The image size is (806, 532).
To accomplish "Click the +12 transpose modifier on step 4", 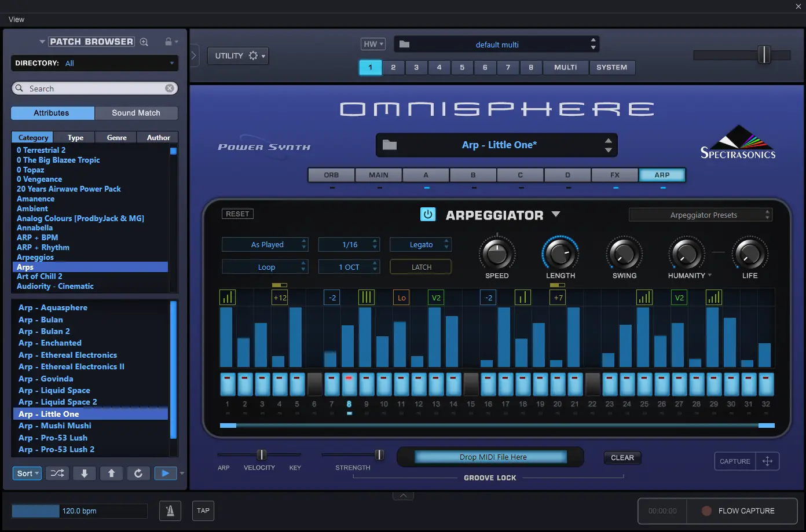I will pos(280,298).
